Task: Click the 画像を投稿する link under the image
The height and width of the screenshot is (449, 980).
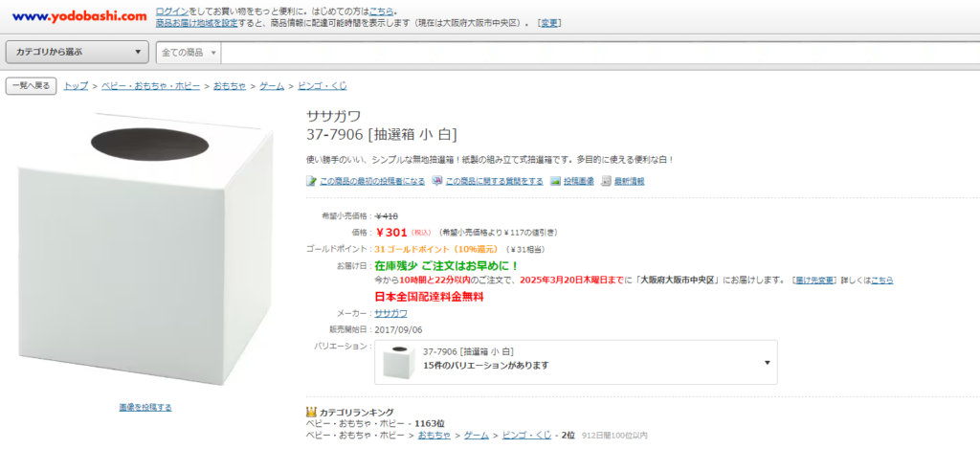Action: click(145, 407)
